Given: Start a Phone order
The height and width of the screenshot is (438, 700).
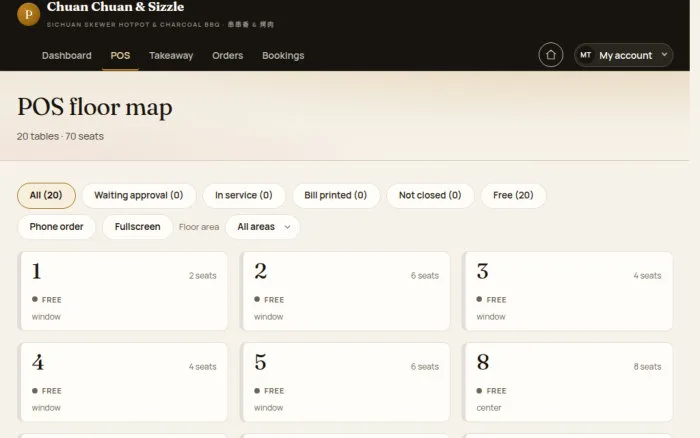Looking at the screenshot, I should [x=56, y=227].
